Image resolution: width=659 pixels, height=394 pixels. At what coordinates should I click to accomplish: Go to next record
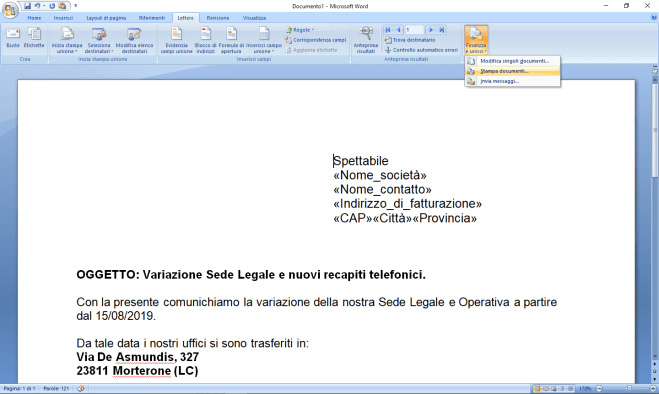pos(430,30)
